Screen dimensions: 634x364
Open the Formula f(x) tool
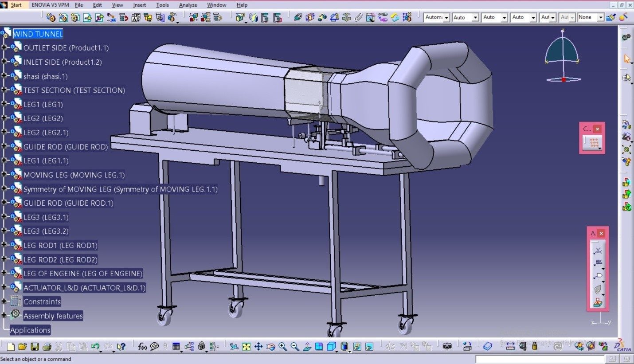click(x=142, y=346)
